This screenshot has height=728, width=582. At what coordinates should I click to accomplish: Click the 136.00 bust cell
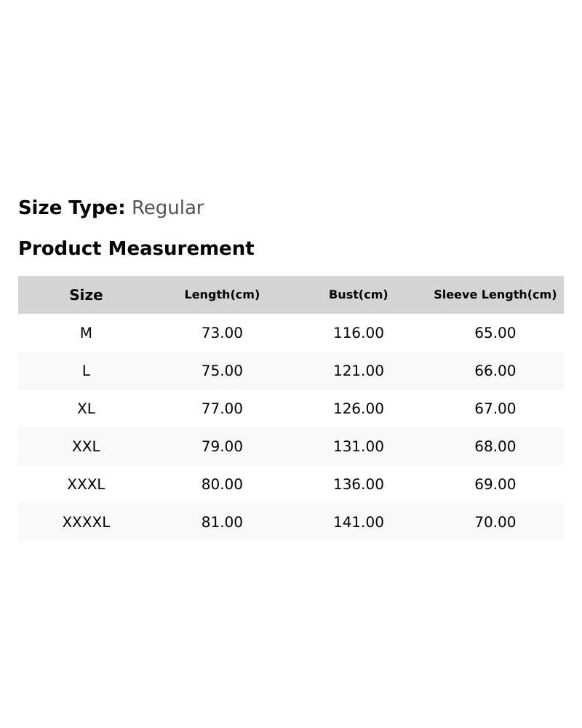pyautogui.click(x=359, y=484)
